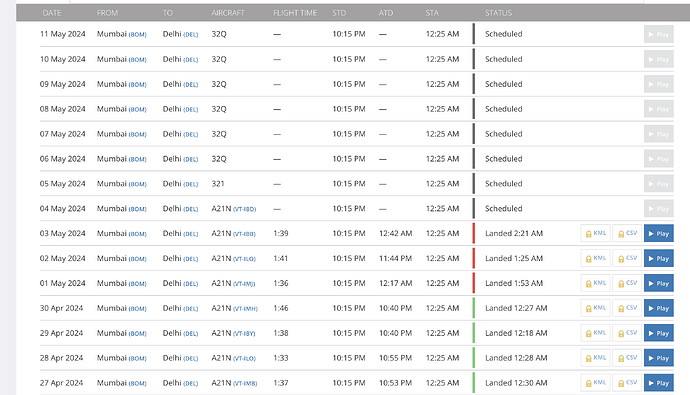Open BOM airport link in 07 May row
This screenshot has height=395, width=690.
click(x=137, y=135)
